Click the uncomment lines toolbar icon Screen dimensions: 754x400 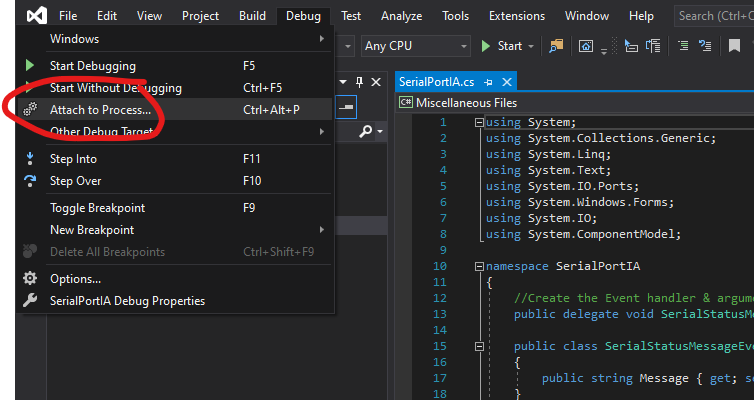(705, 46)
